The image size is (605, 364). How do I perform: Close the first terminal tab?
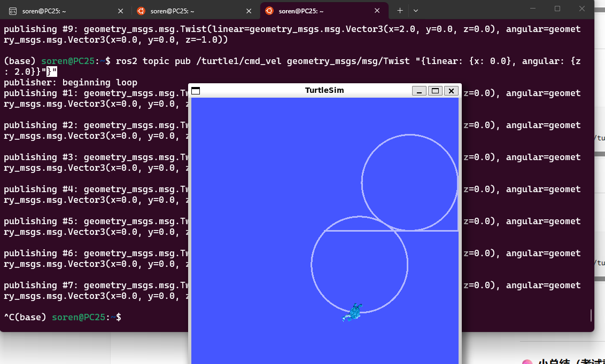[120, 11]
